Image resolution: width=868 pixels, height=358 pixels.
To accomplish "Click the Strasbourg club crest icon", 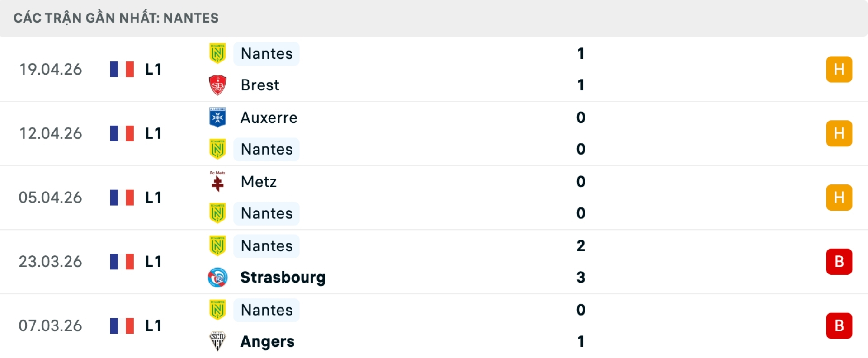I will (x=217, y=277).
